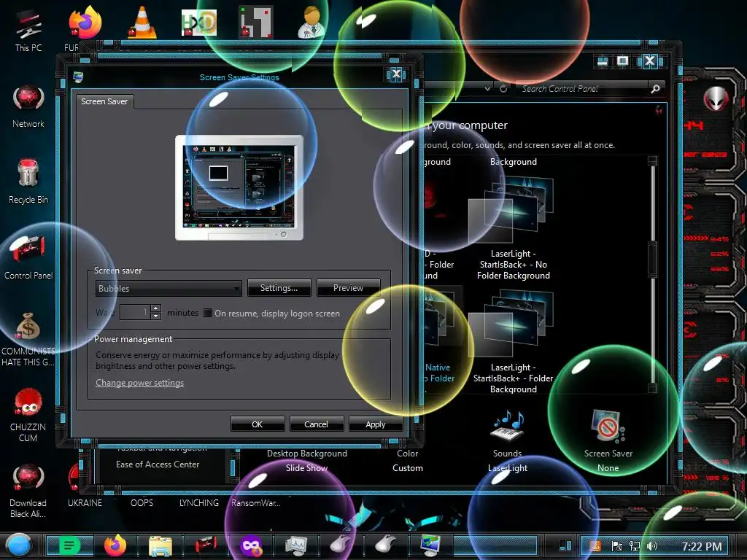Click the Wait minutes input field
This screenshot has width=747, height=560.
tap(135, 312)
